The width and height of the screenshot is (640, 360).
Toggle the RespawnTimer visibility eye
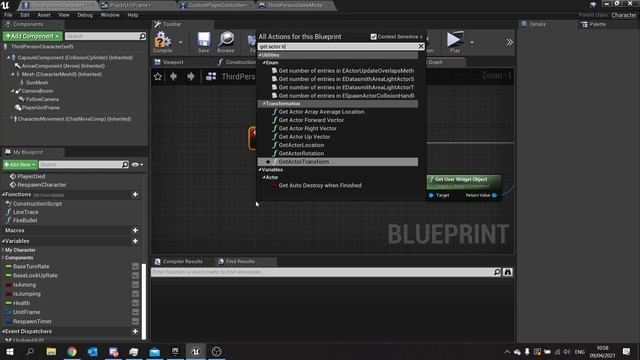pyautogui.click(x=136, y=322)
